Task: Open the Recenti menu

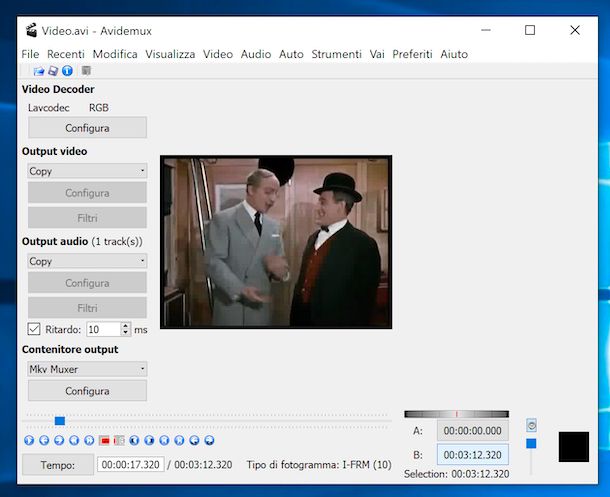Action: [66, 54]
